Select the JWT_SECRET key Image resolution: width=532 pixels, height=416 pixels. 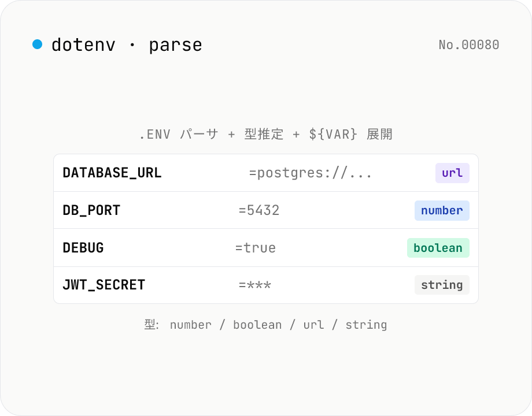point(104,285)
